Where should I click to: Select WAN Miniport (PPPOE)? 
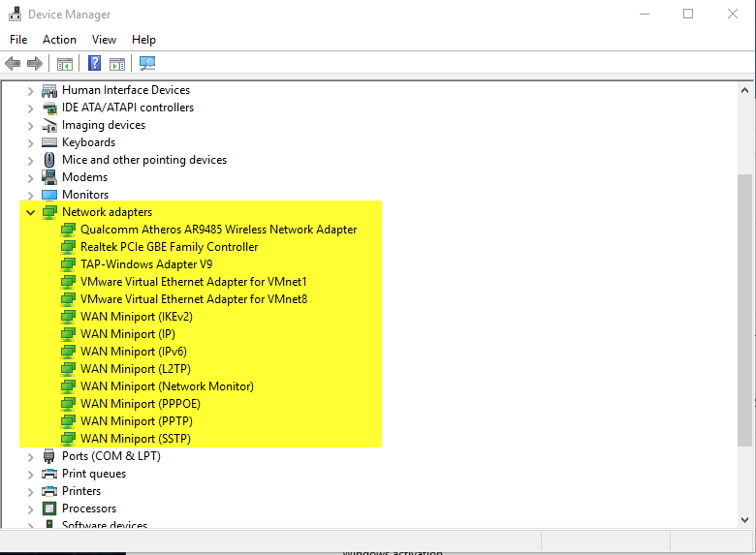tap(141, 404)
